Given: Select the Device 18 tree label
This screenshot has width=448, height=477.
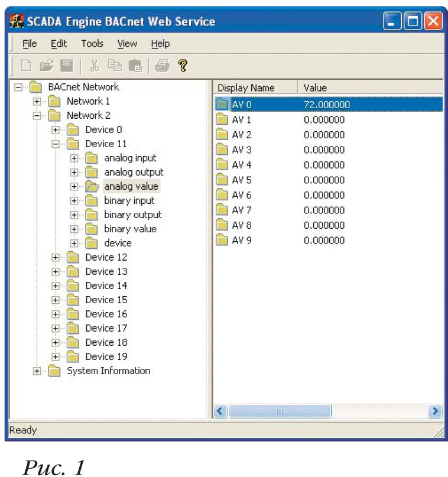Looking at the screenshot, I should coord(106,342).
